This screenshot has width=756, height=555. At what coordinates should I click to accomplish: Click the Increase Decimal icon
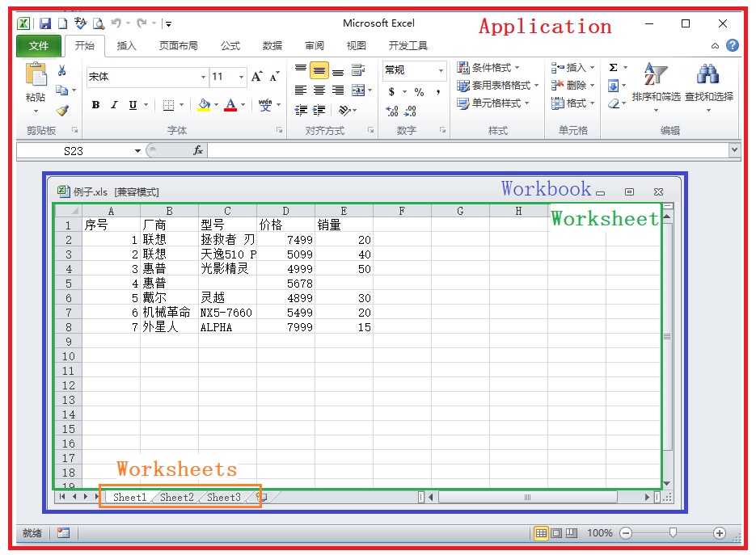click(392, 111)
